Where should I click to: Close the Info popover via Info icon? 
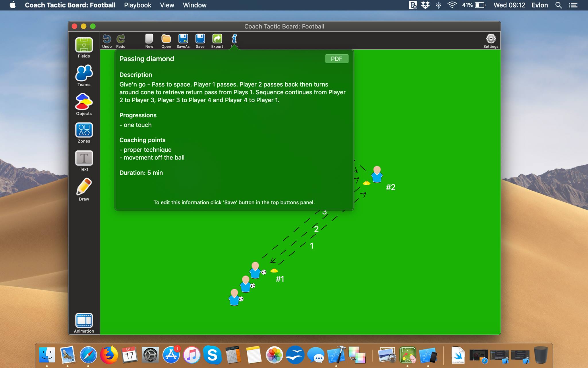pos(234,39)
